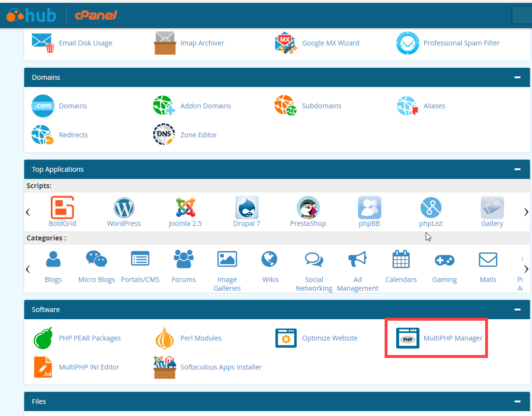Screen dimensions: 532x416
Task: Open the Addon Domains link
Action: [x=205, y=106]
